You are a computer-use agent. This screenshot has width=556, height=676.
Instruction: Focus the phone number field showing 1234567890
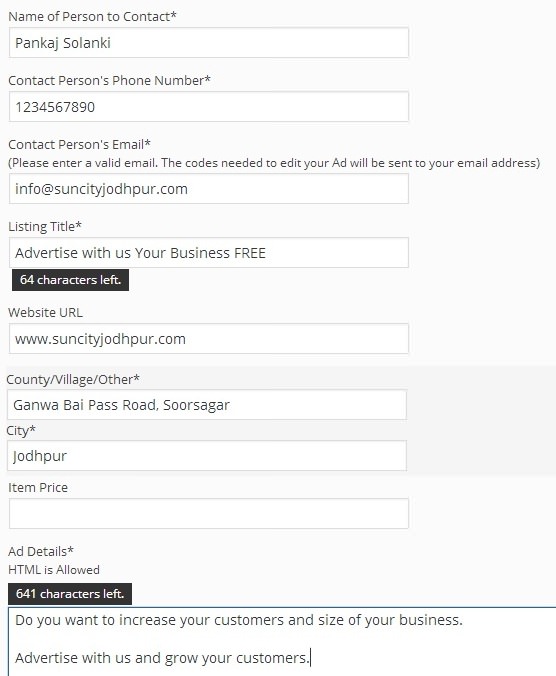point(209,106)
